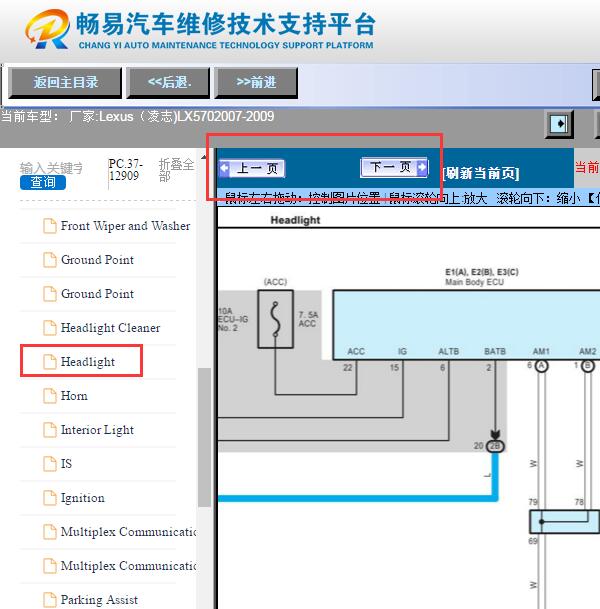Click document icon beside IS
The height and width of the screenshot is (609, 600).
coord(50,464)
